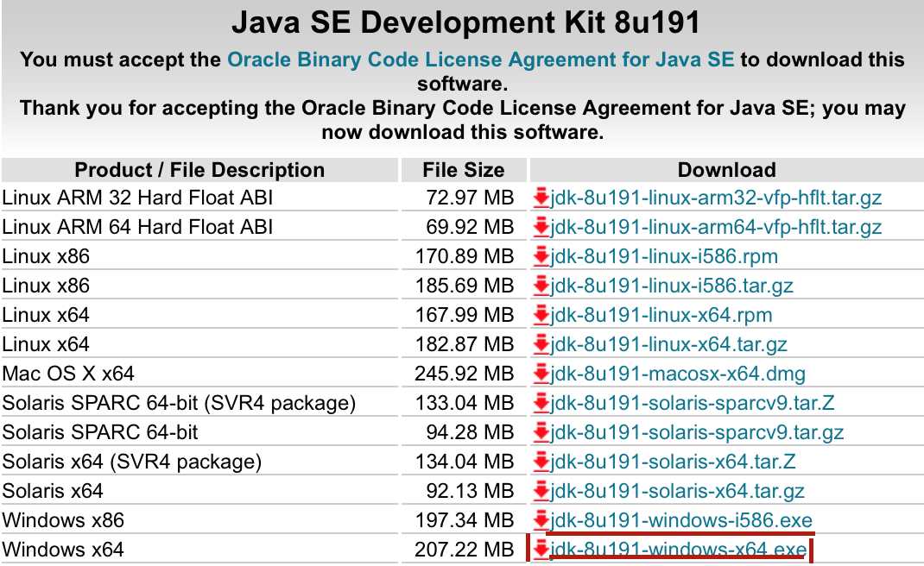Select the 134.04 MB file size
924x566 pixels.
(465, 462)
